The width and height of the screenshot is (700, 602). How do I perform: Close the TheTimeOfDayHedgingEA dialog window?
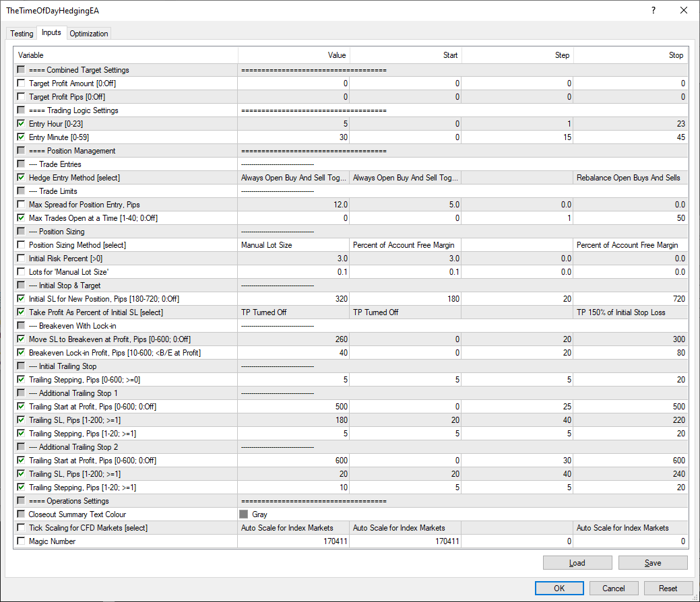[x=684, y=11]
